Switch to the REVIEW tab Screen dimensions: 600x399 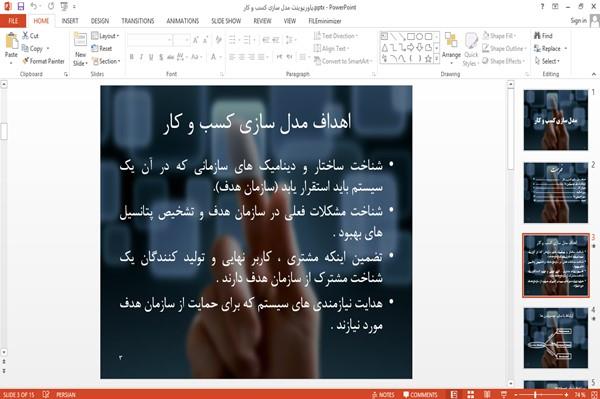coord(262,21)
